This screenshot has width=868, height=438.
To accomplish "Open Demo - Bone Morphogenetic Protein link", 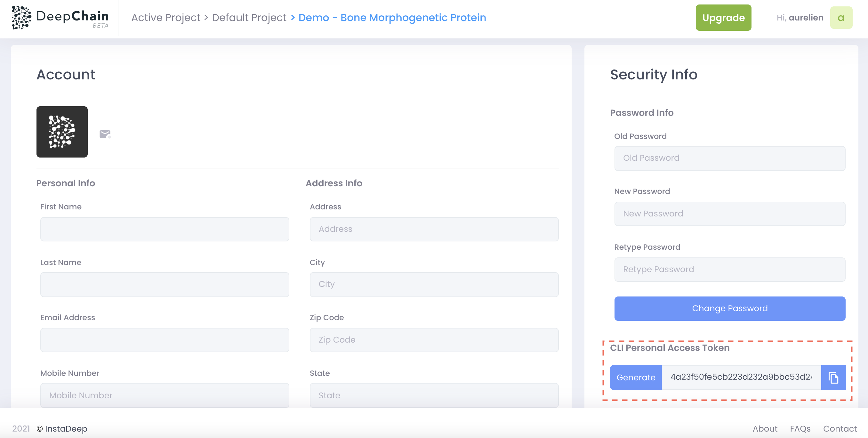I will point(392,18).
